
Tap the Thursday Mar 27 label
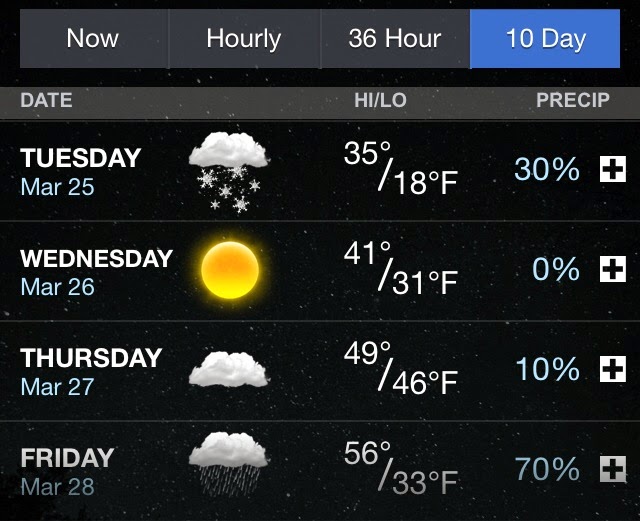tap(90, 370)
